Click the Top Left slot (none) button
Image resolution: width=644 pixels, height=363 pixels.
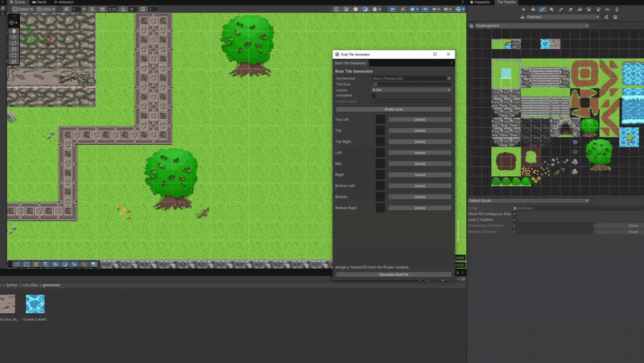coord(419,120)
